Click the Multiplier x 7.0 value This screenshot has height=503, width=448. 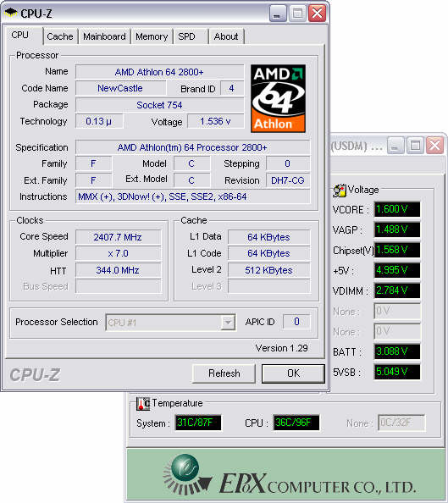point(118,253)
